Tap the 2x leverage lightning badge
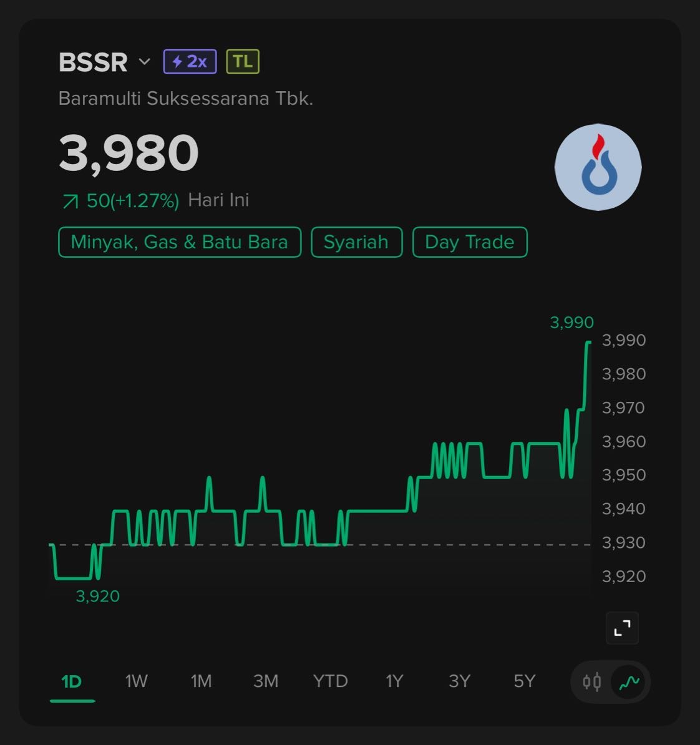 [190, 62]
